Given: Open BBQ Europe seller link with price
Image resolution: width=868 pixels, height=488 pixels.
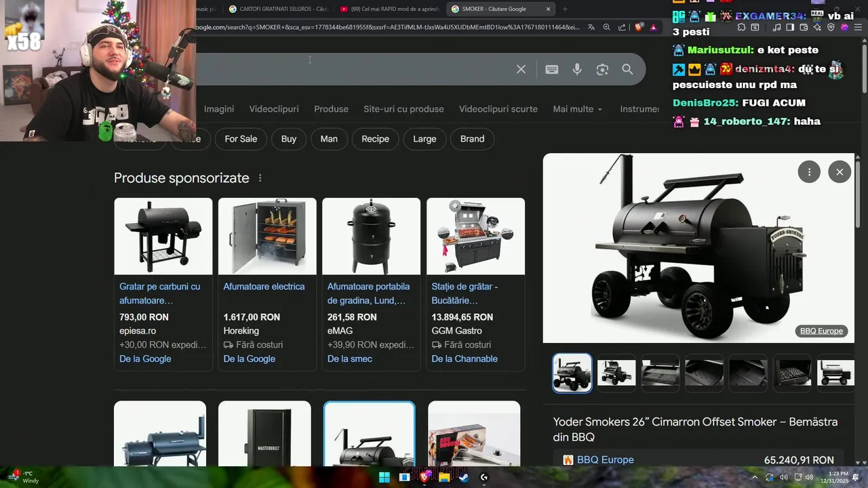Looking at the screenshot, I should tap(698, 460).
